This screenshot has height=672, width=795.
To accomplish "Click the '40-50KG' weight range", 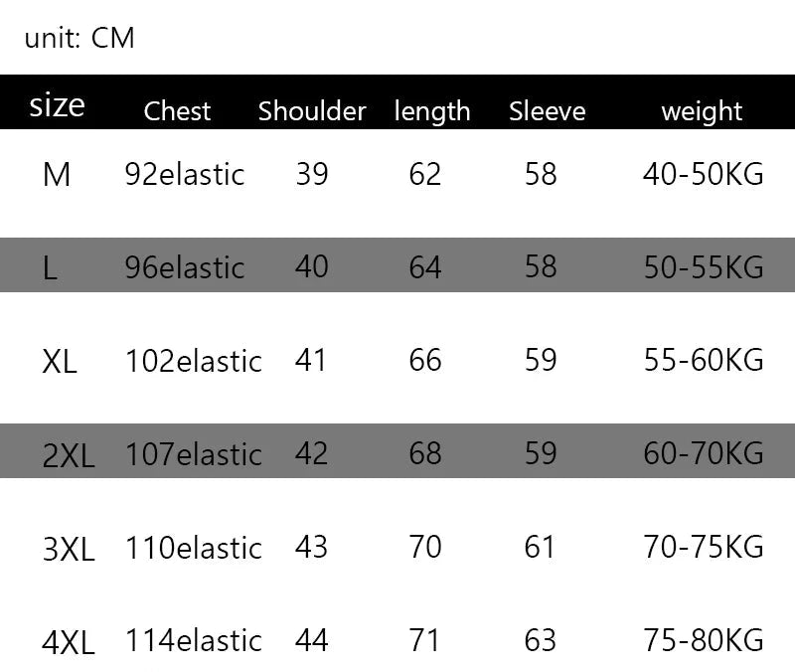I will [703, 175].
